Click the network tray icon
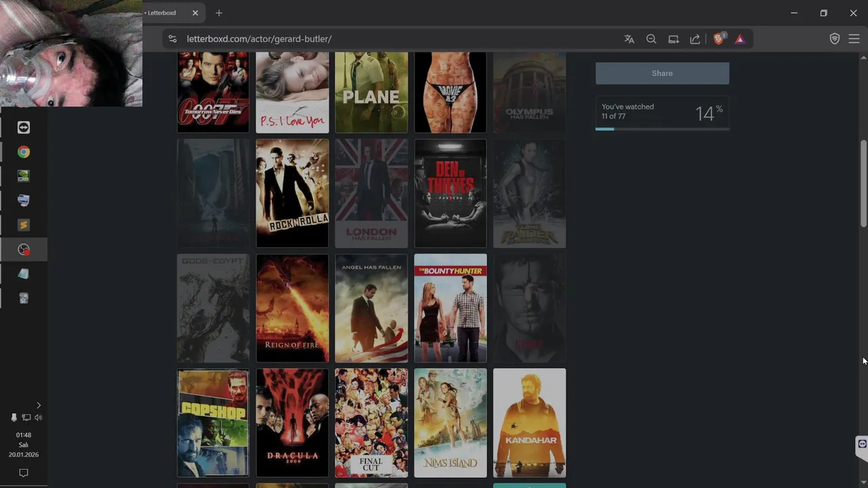 pos(26,418)
